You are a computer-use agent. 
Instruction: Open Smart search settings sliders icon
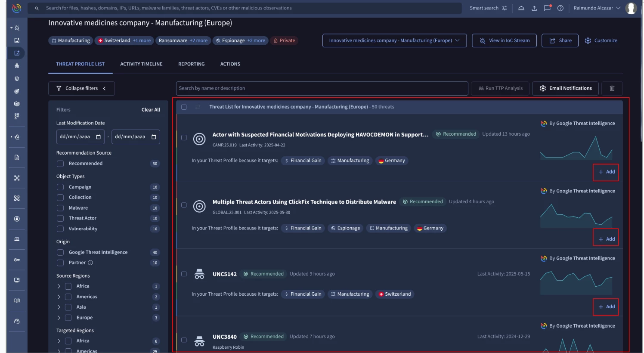505,8
